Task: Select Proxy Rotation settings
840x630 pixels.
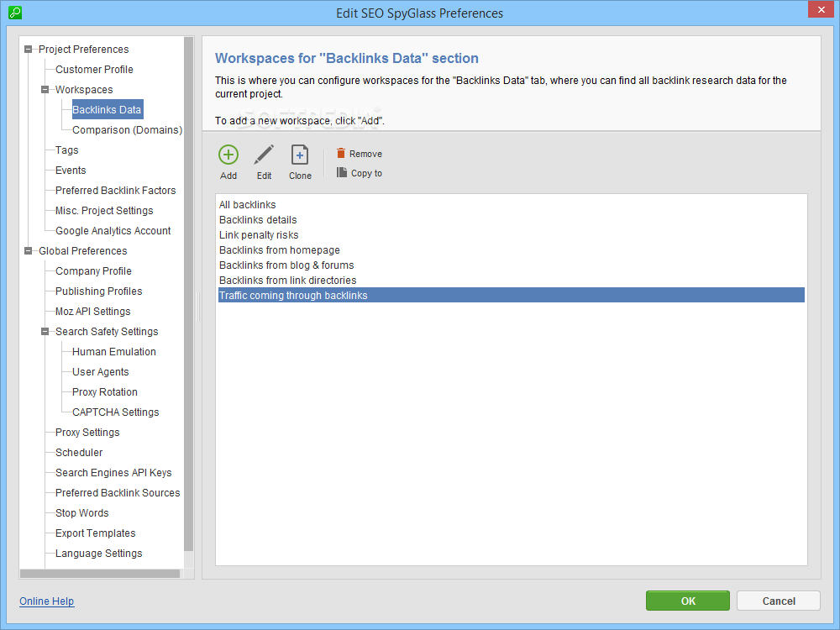Action: (x=104, y=392)
